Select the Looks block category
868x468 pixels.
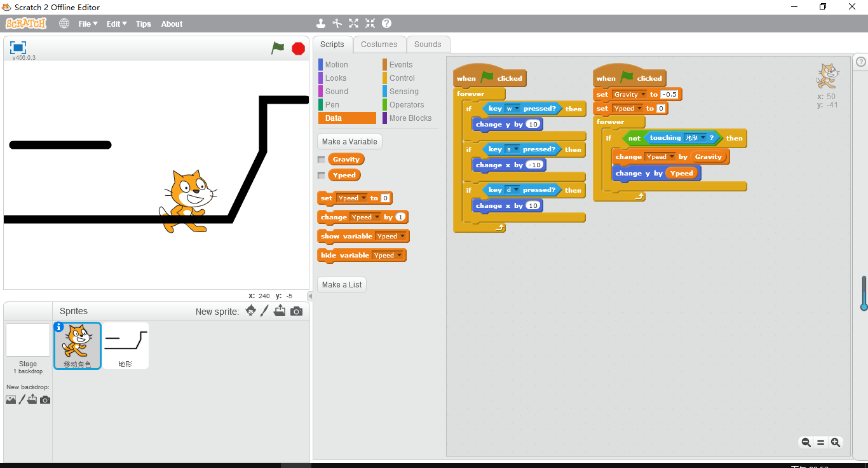(x=336, y=78)
